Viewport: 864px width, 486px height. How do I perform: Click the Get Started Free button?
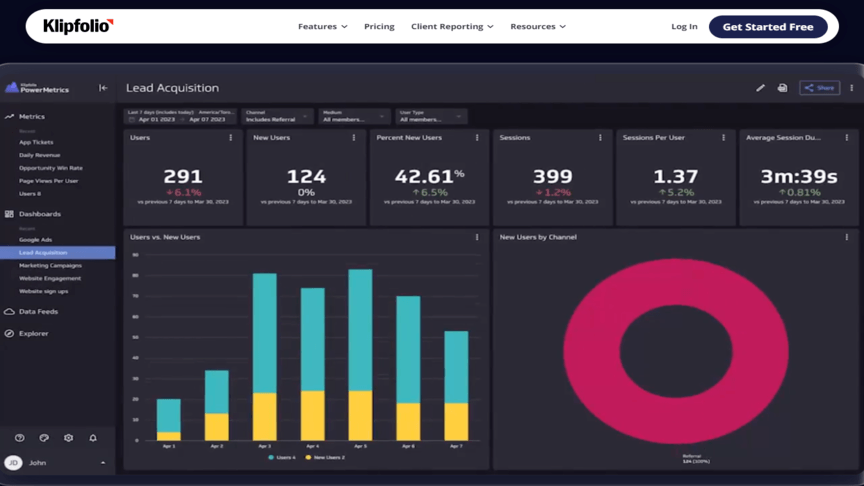pyautogui.click(x=768, y=26)
